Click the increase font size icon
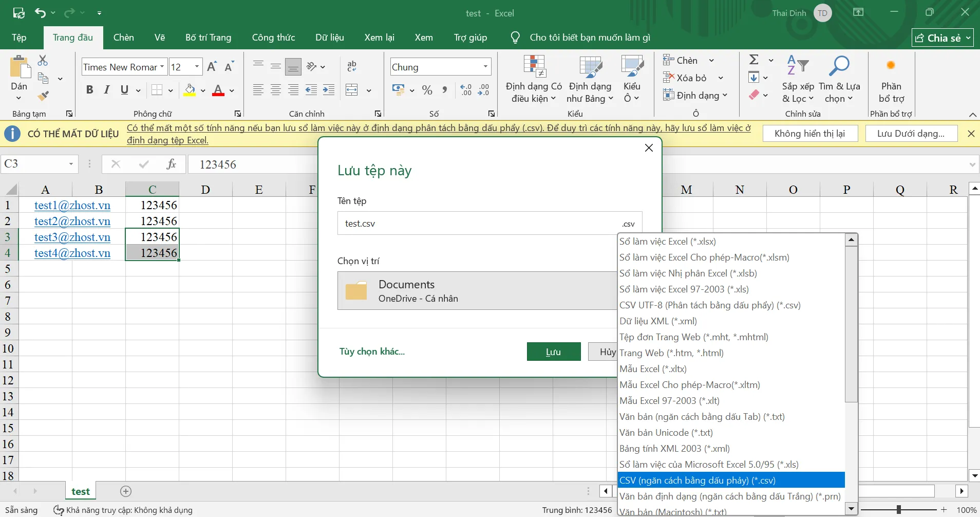 click(212, 66)
